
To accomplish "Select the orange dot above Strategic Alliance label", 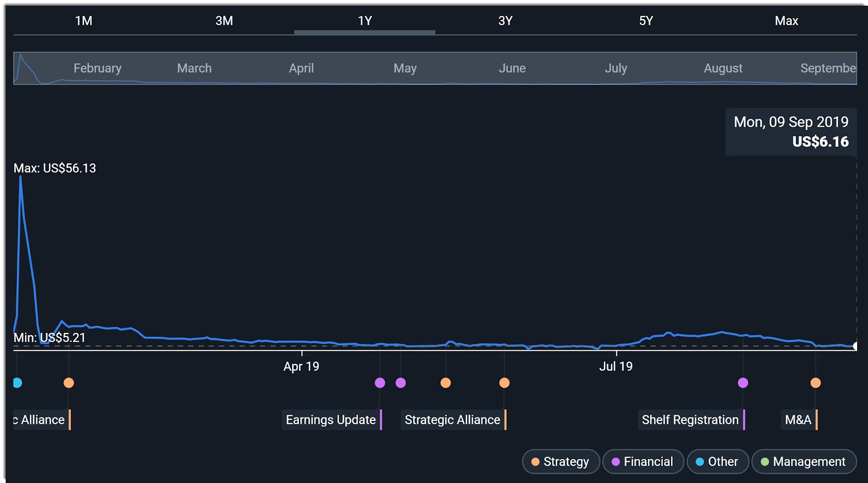I will [x=504, y=383].
